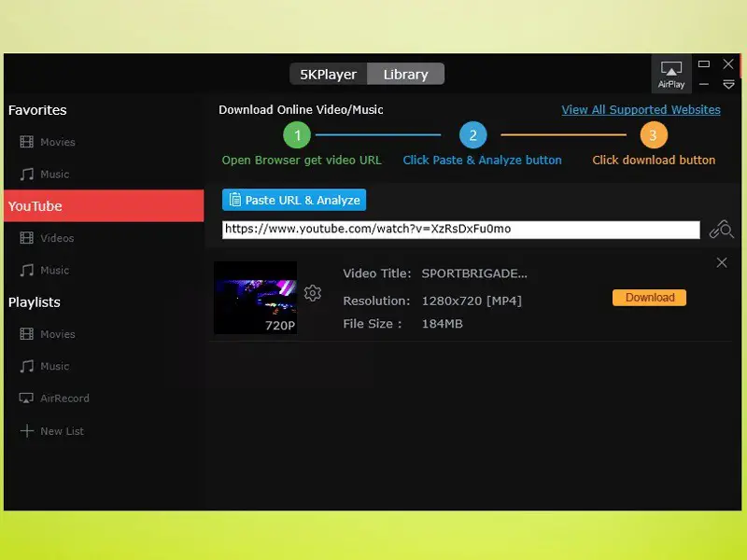
Task: Click the Favorites heading
Action: tap(37, 110)
